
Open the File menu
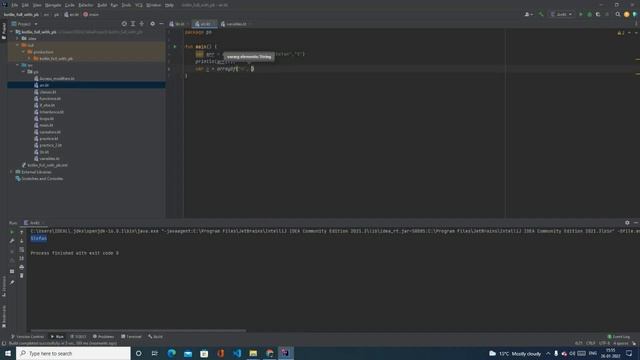15,5
